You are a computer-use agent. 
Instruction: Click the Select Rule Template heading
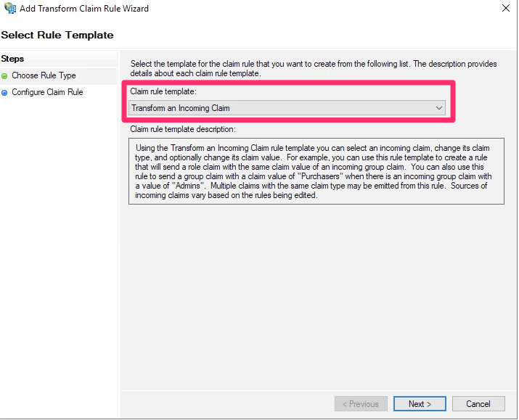point(57,35)
